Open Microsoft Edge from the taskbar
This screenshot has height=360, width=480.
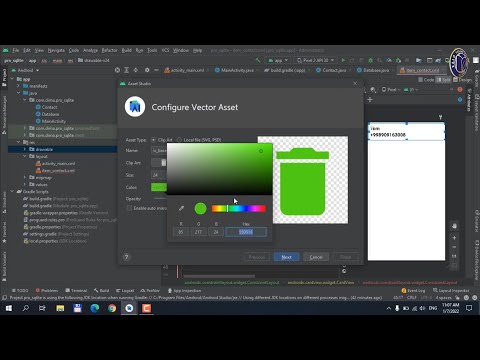click(x=95, y=308)
